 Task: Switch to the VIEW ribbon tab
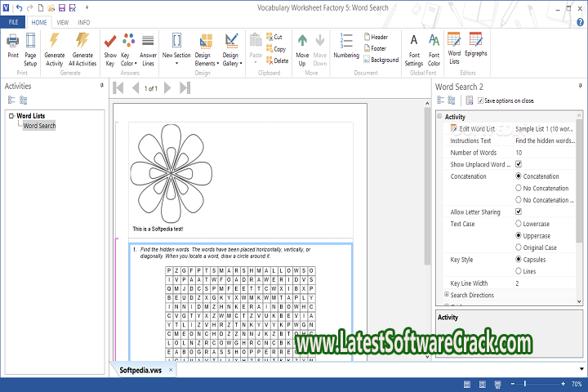point(62,22)
